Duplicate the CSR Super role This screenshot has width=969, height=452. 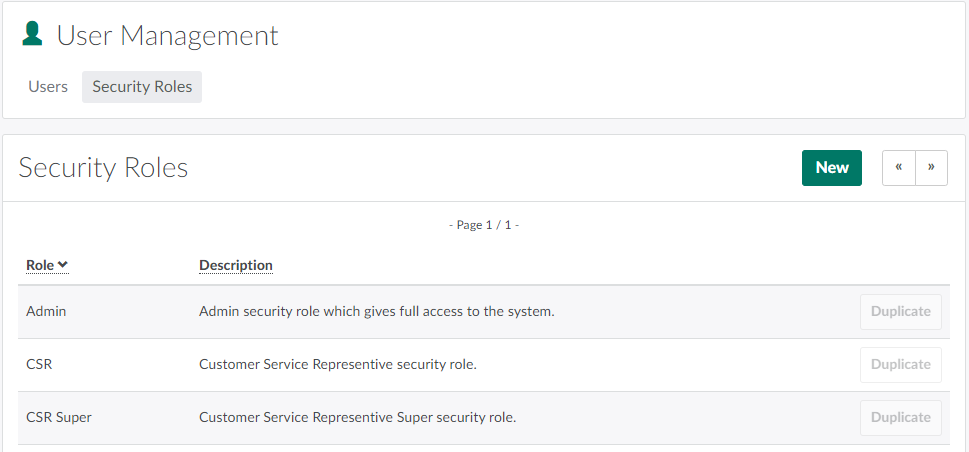(x=900, y=418)
